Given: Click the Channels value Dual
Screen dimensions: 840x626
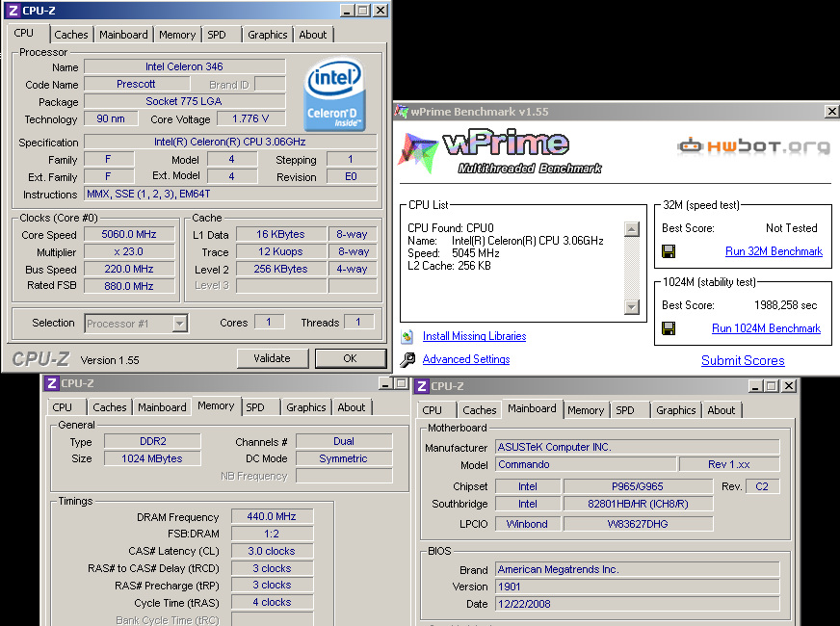Looking at the screenshot, I should 344,441.
